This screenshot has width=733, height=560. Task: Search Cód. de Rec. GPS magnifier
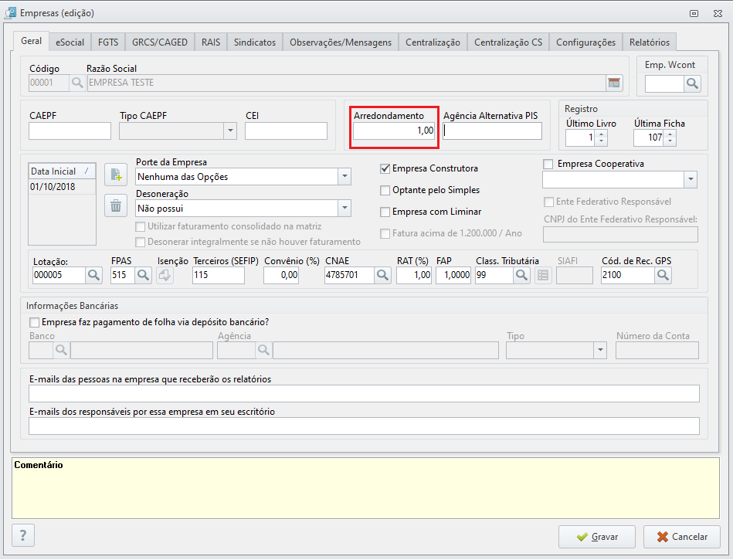(663, 275)
